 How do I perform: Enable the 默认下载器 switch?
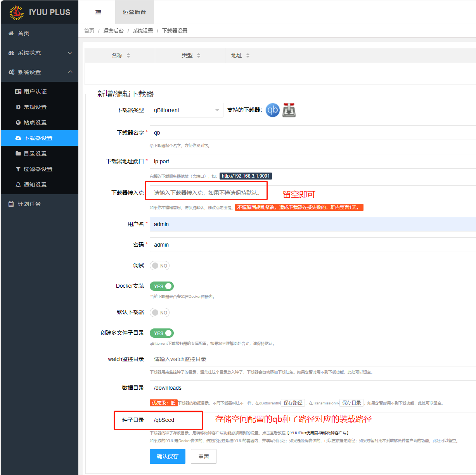tap(159, 313)
